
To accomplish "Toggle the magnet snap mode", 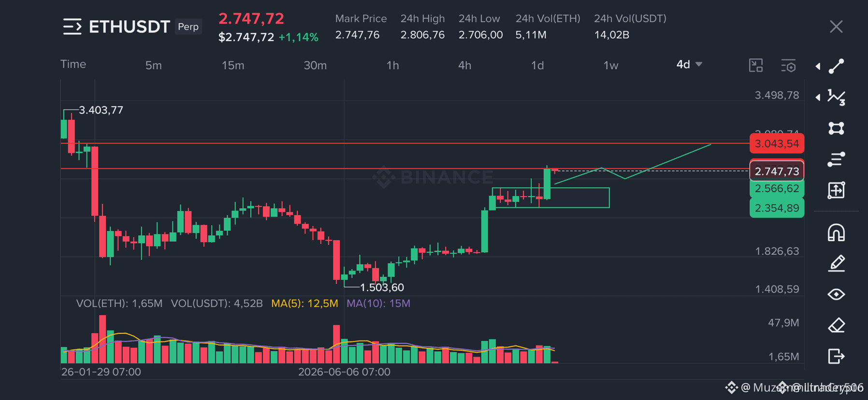I will (x=836, y=232).
